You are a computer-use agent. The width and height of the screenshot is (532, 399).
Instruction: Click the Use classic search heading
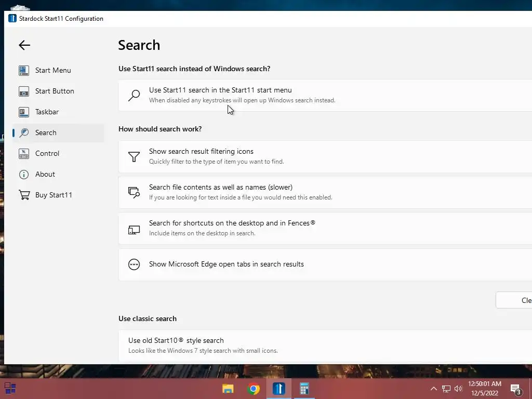[x=148, y=318]
